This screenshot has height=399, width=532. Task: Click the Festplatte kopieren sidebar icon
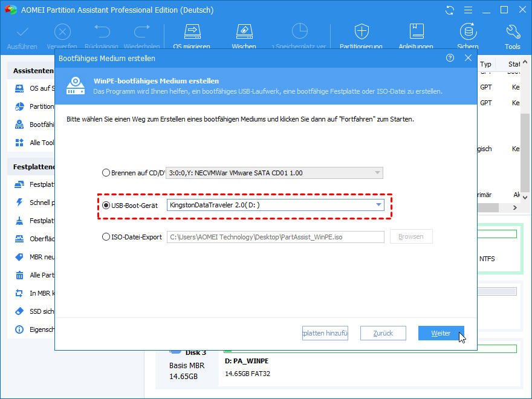click(19, 184)
